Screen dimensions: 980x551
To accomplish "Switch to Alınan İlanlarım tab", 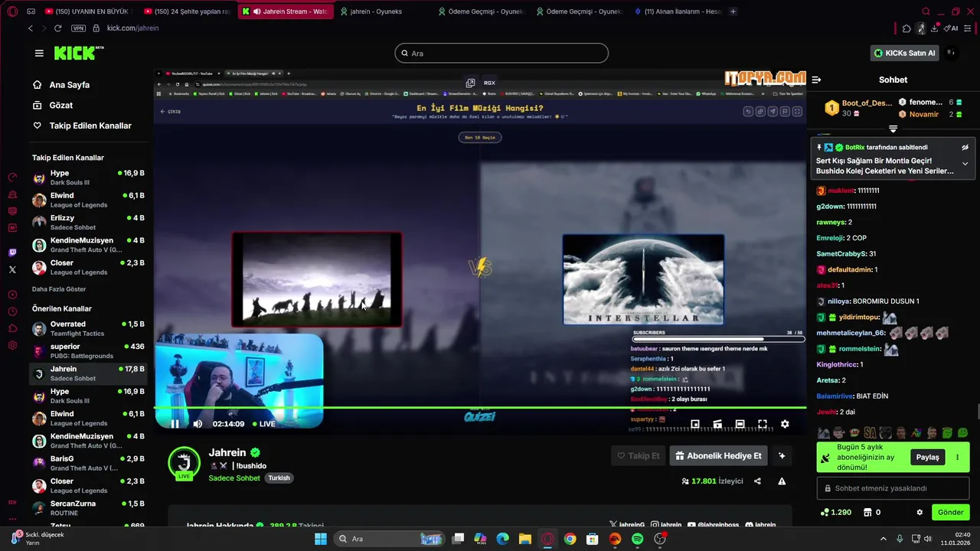I will click(x=677, y=11).
